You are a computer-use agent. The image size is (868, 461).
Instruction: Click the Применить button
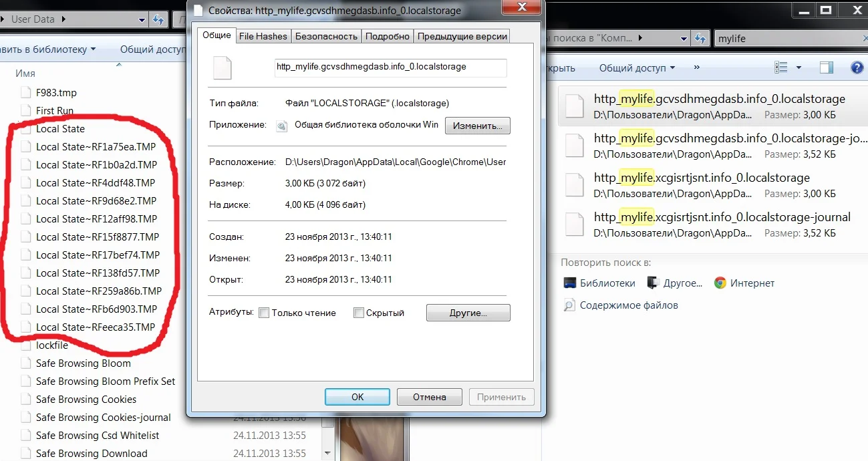501,397
